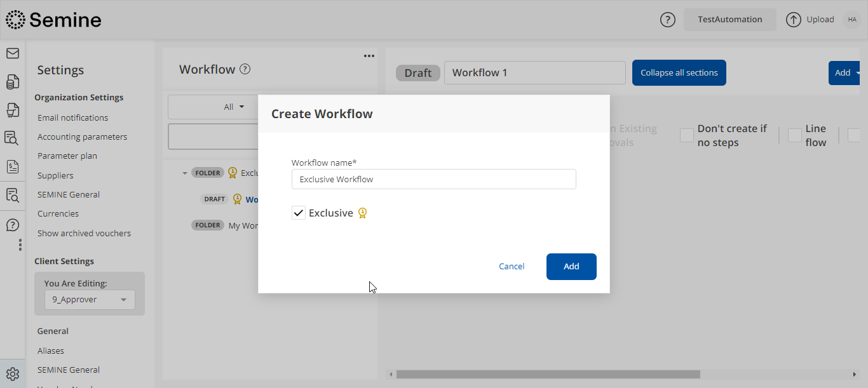
Task: Click the Workflow help info icon
Action: pyautogui.click(x=245, y=69)
